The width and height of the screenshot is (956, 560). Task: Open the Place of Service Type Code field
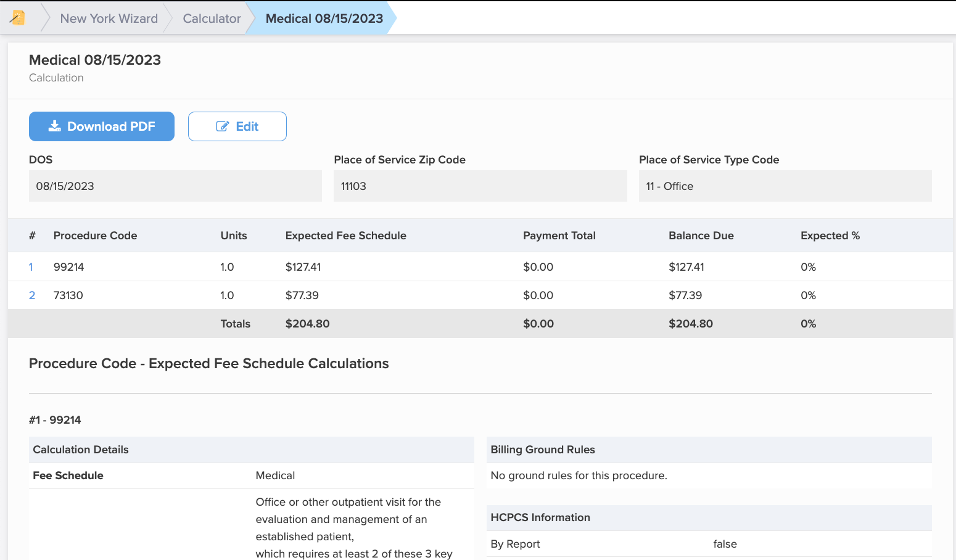tap(785, 186)
